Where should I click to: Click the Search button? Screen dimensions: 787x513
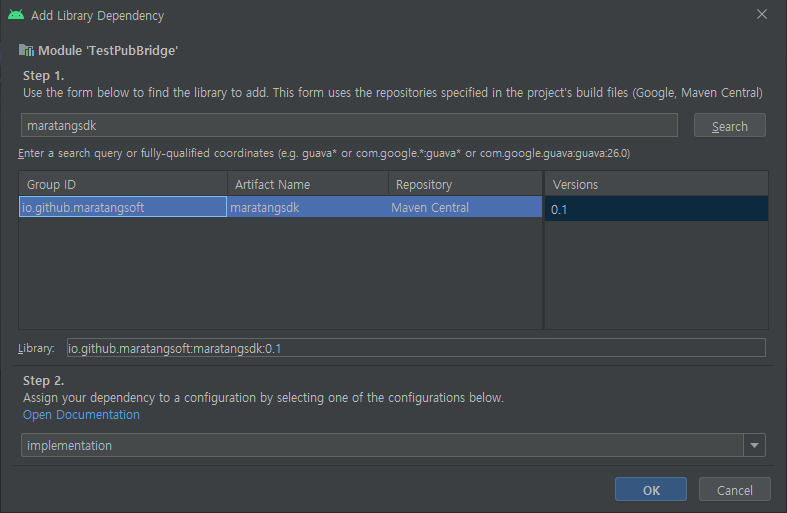click(729, 126)
